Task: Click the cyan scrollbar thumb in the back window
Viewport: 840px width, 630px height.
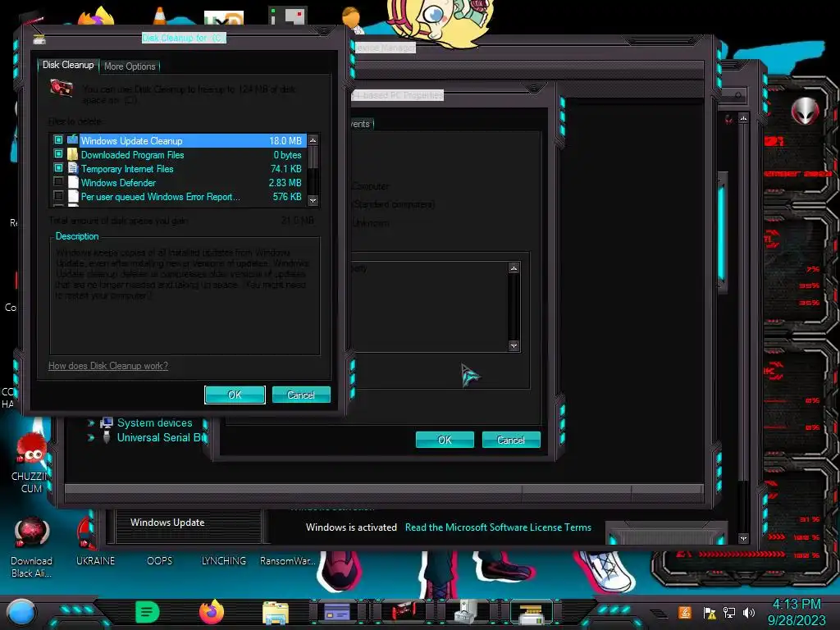Action: coord(722,231)
